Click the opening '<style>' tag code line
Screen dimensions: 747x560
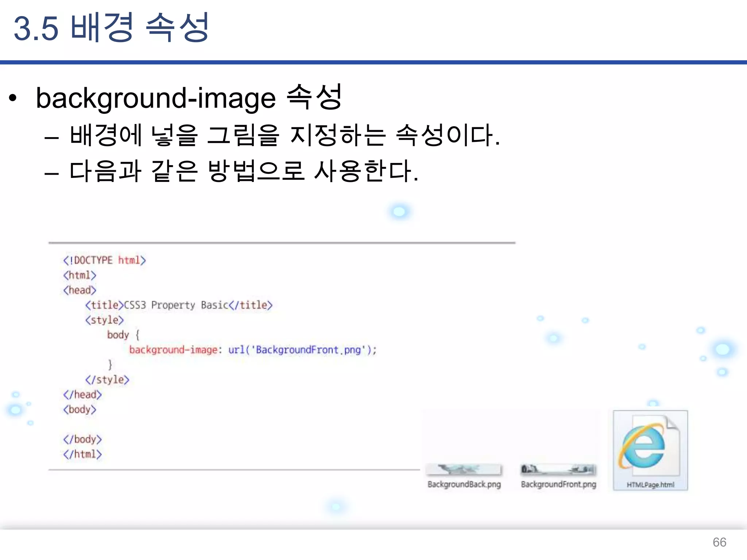coord(104,320)
